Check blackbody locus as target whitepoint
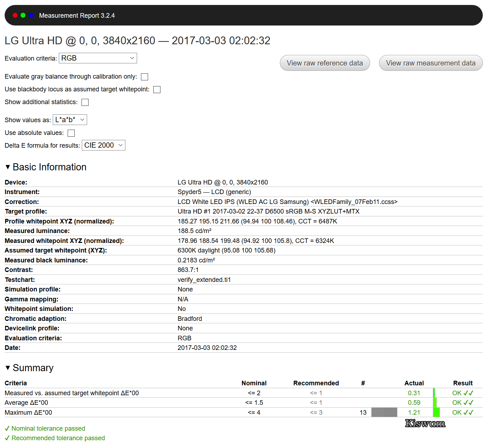The image size is (492, 448). click(x=157, y=90)
